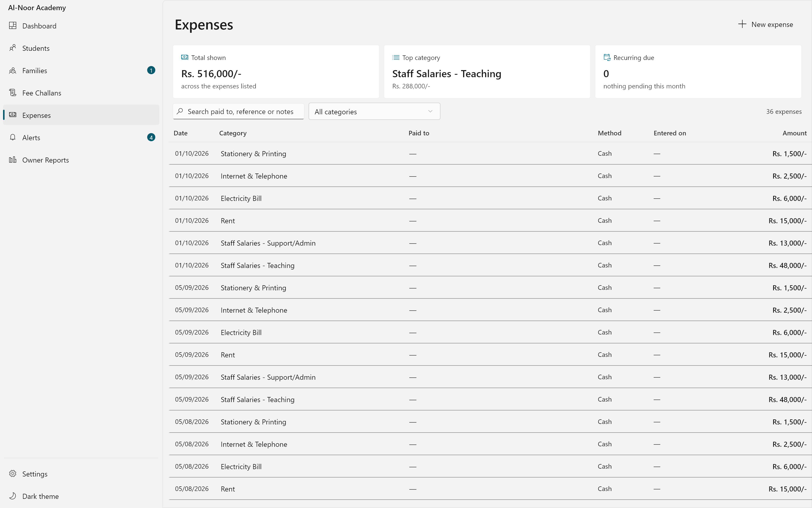
Task: Open the 01/10/2026 Rent expense
Action: (490, 220)
